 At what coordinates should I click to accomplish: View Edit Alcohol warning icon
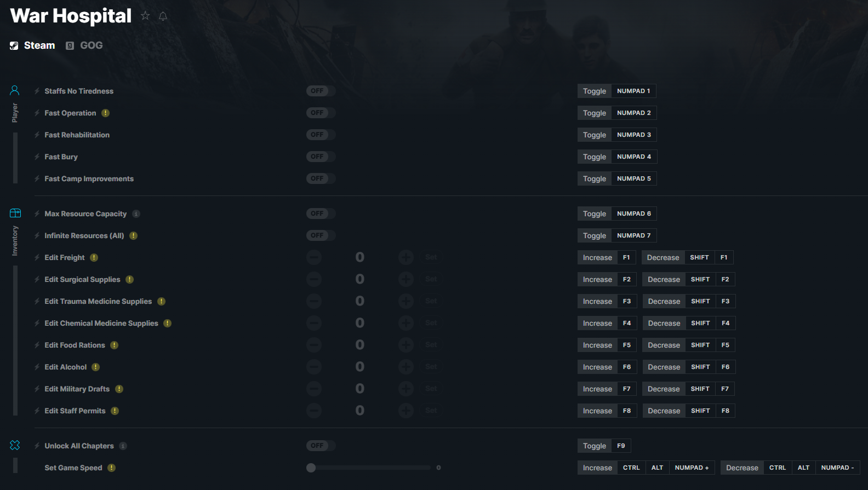click(x=96, y=367)
